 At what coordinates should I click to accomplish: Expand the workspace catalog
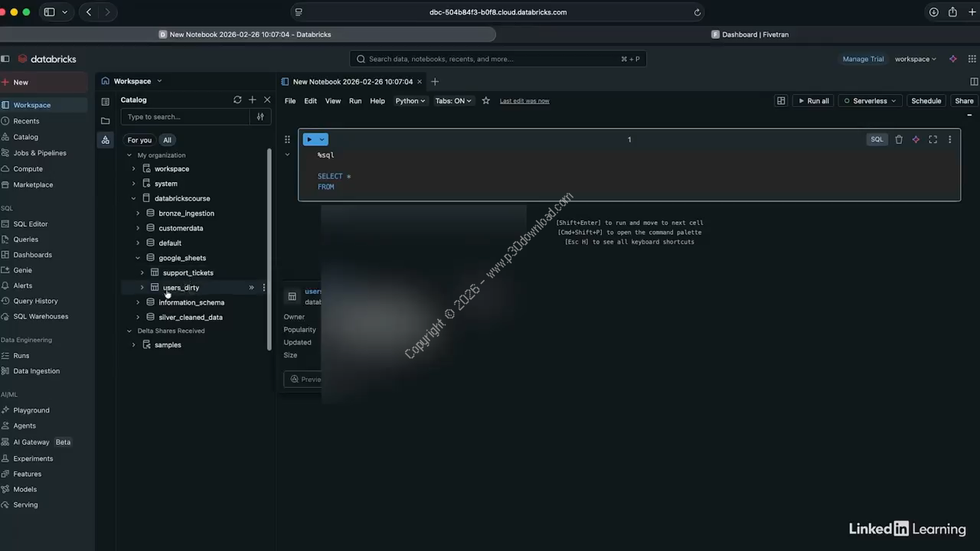pos(133,168)
